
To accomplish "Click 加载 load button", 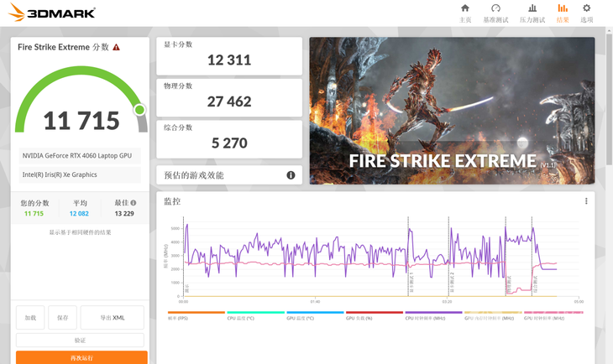I will coord(30,318).
